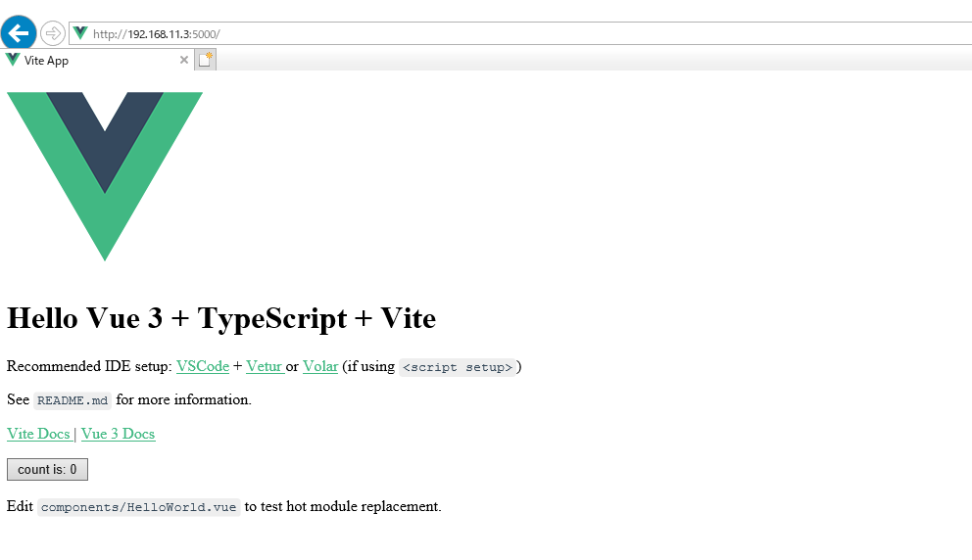Click the browser forward arrow button
The width and height of the screenshot is (972, 560).
point(53,33)
